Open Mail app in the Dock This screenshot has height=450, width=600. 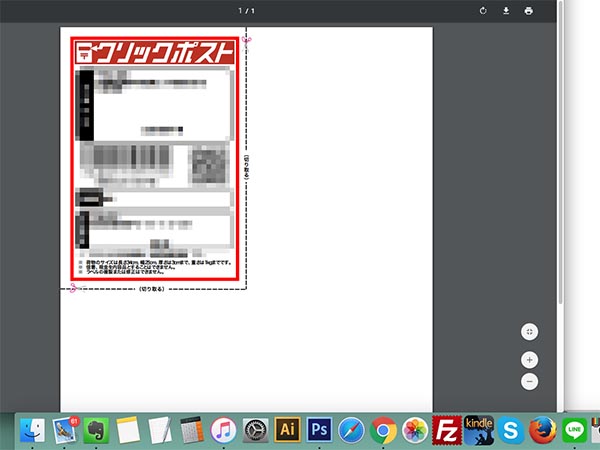point(64,430)
